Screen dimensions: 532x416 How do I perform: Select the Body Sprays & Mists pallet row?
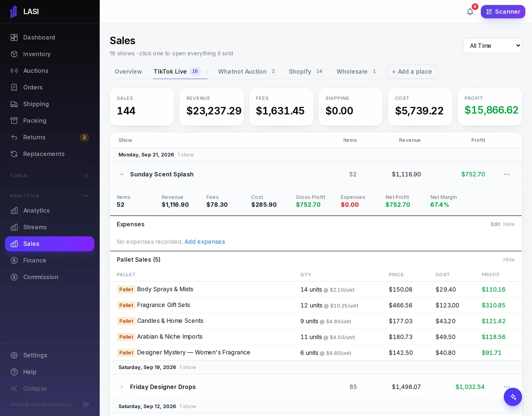(x=316, y=290)
